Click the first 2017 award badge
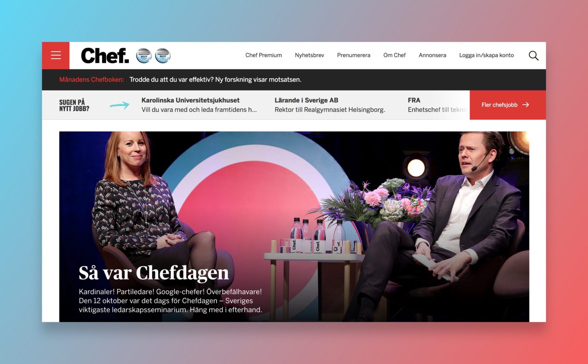The height and width of the screenshot is (364, 588). [144, 56]
